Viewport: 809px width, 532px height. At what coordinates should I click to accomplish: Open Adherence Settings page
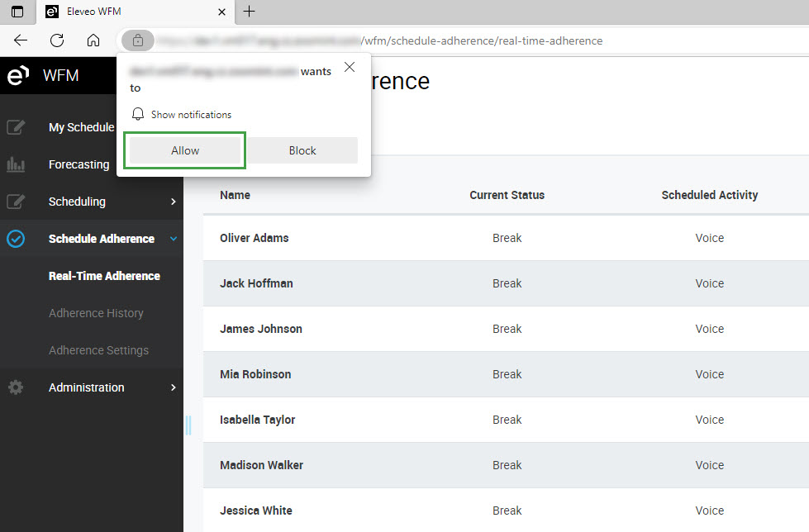coord(98,350)
